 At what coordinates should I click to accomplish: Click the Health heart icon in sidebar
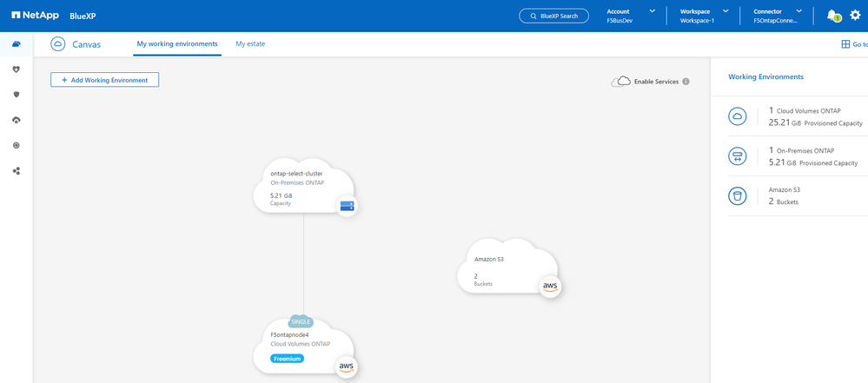pyautogui.click(x=16, y=69)
